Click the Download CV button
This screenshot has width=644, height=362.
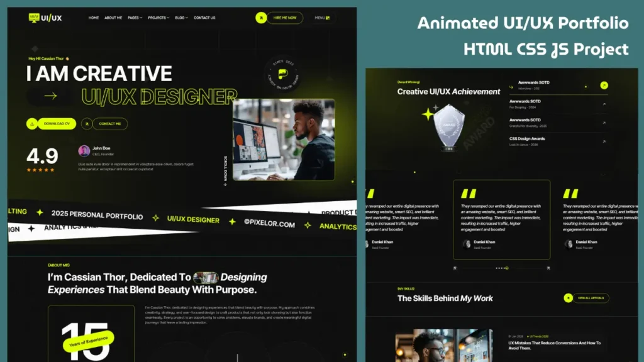click(57, 124)
